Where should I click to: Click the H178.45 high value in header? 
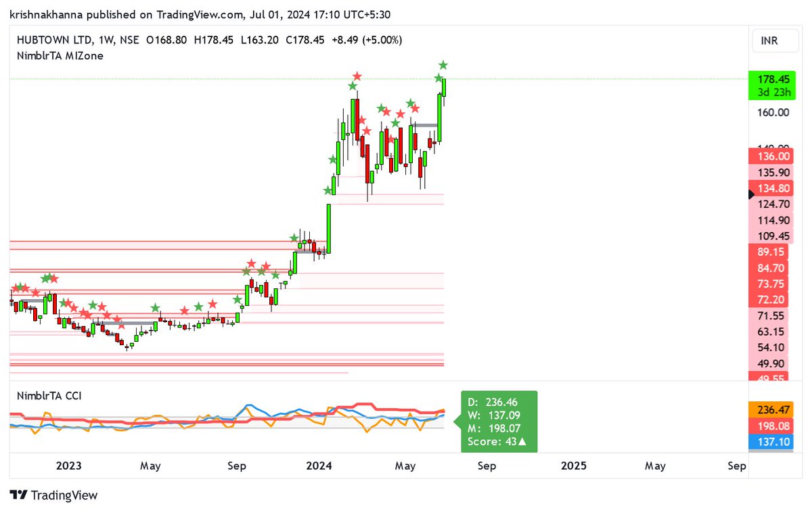215,41
